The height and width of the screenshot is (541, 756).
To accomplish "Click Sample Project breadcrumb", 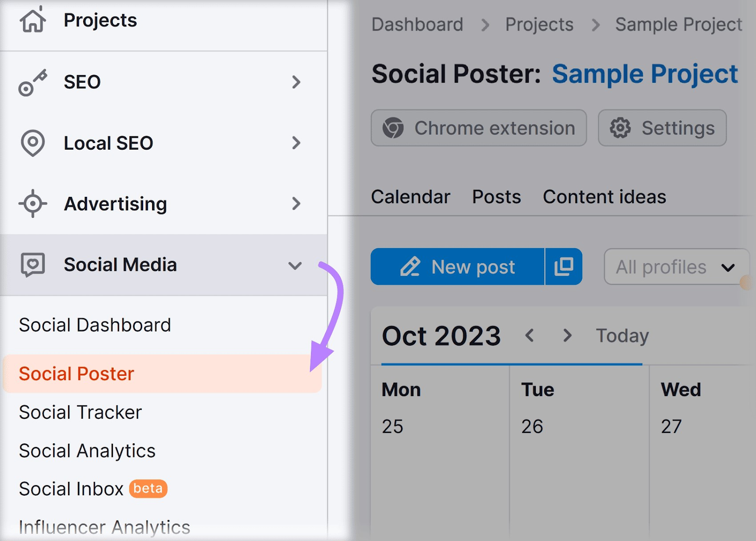I will coord(679,25).
